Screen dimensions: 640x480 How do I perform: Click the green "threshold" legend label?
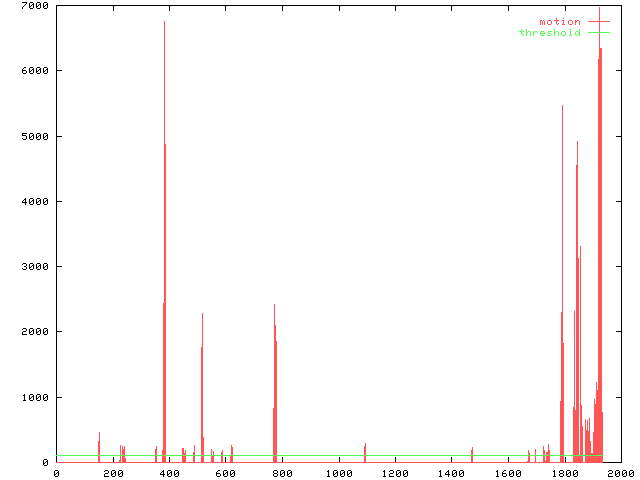point(549,33)
